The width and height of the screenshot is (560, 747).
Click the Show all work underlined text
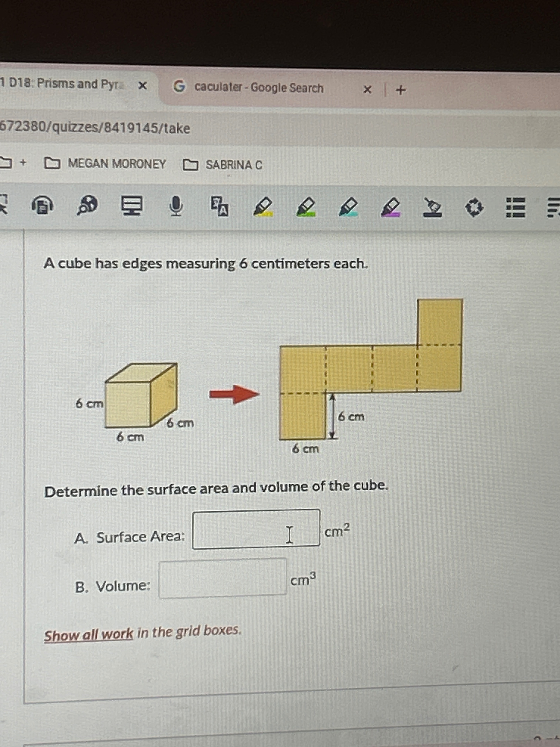tap(89, 634)
